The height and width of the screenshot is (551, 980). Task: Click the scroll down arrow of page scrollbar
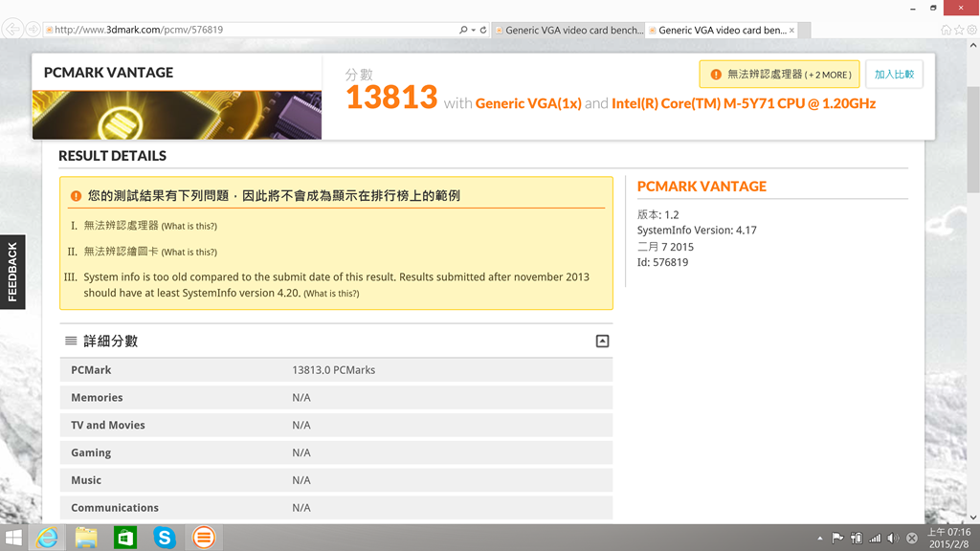tap(973, 518)
